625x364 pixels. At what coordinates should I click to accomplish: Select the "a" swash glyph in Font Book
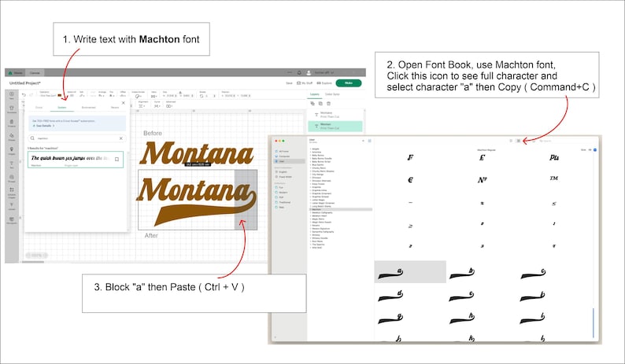(410, 272)
